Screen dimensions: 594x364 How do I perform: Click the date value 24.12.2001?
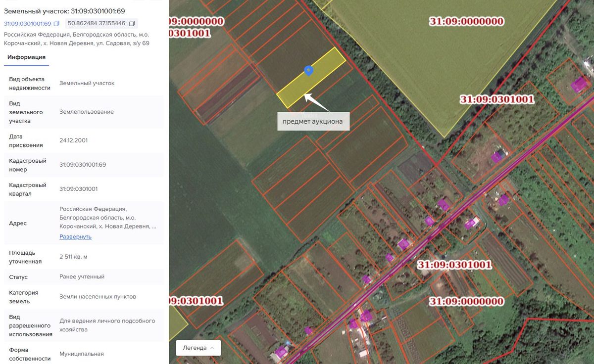(73, 140)
